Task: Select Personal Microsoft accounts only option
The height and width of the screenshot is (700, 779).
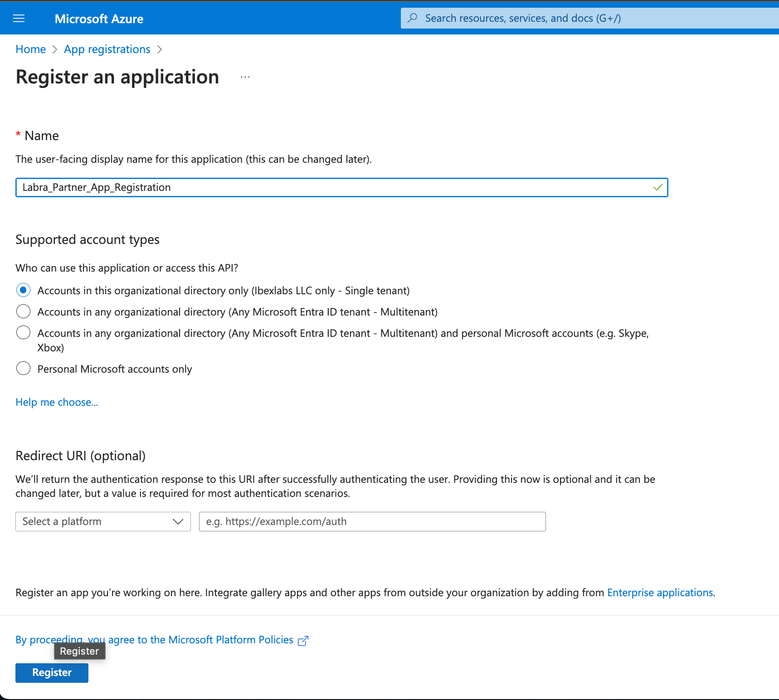Action: pyautogui.click(x=23, y=369)
